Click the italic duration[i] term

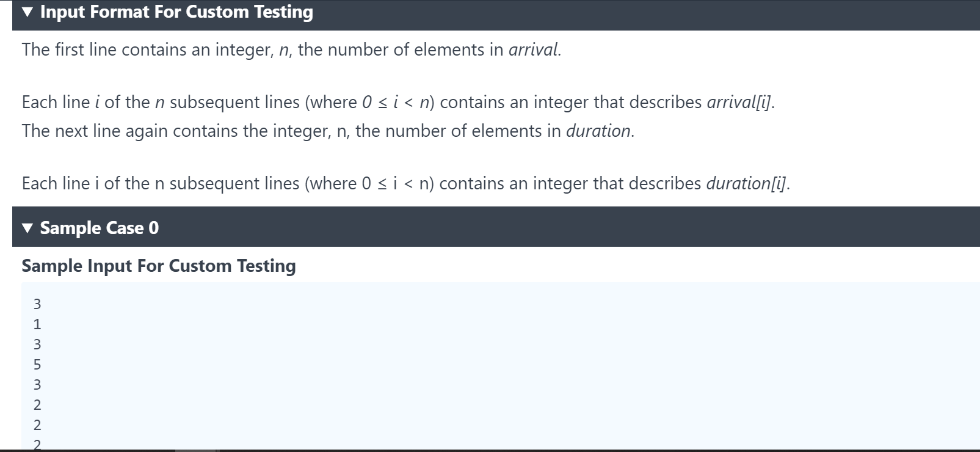tap(746, 183)
